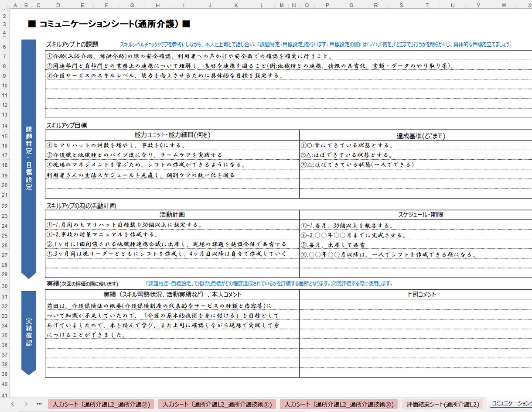This screenshot has width=532, height=412.
Task: Click the 課題特定・目標設定 blue arrow shape
Action: coord(29,159)
